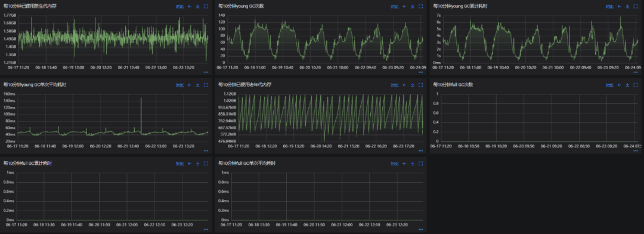Download the 每10分钟young GC单次平均耗时 chart
The width and height of the screenshot is (644, 234).
(x=197, y=85)
